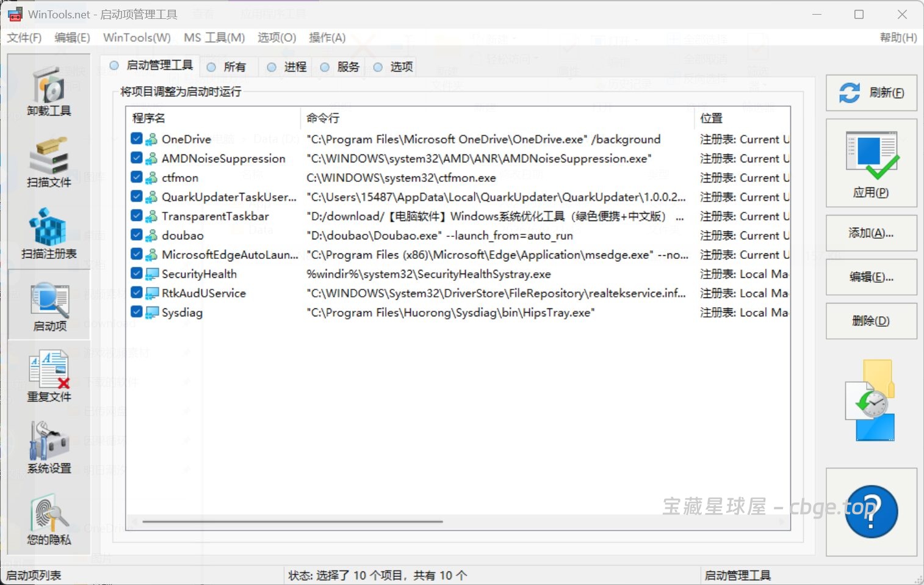Open the 选项(O) menu
The width and height of the screenshot is (924, 585).
[276, 38]
